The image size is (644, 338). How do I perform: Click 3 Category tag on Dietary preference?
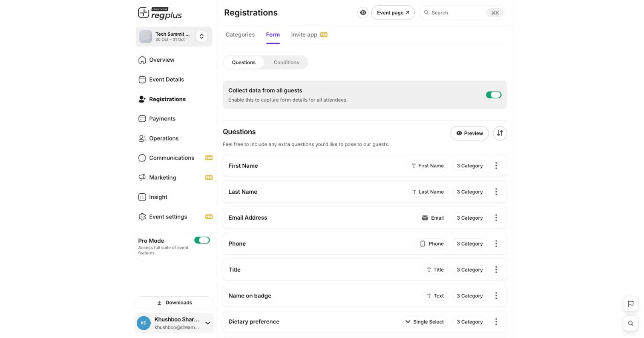click(469, 321)
